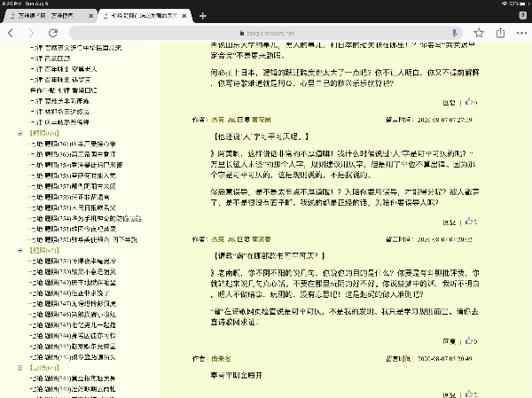The width and height of the screenshot is (532, 398).
Task: Reply to the 南来客 comment
Action: click(449, 395)
